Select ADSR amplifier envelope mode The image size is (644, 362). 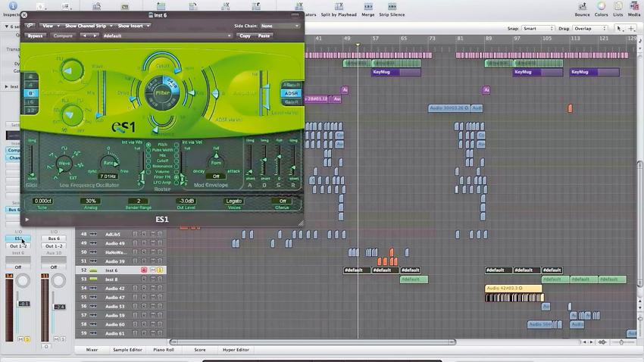point(291,93)
